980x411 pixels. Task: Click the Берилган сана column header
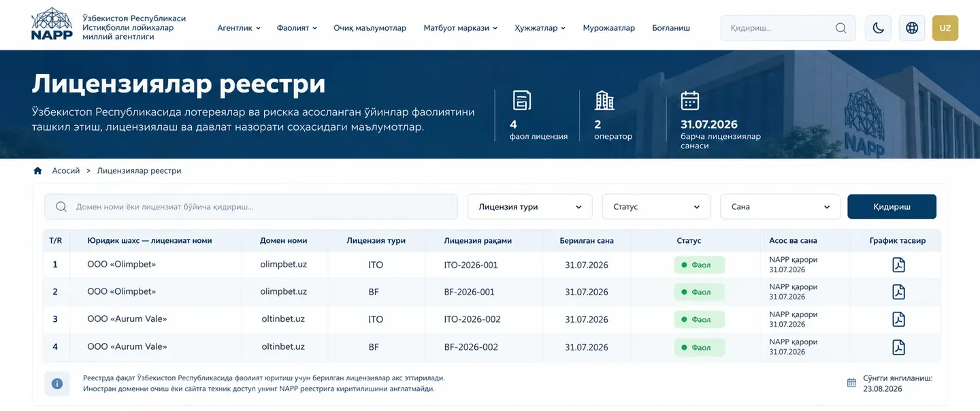point(587,241)
